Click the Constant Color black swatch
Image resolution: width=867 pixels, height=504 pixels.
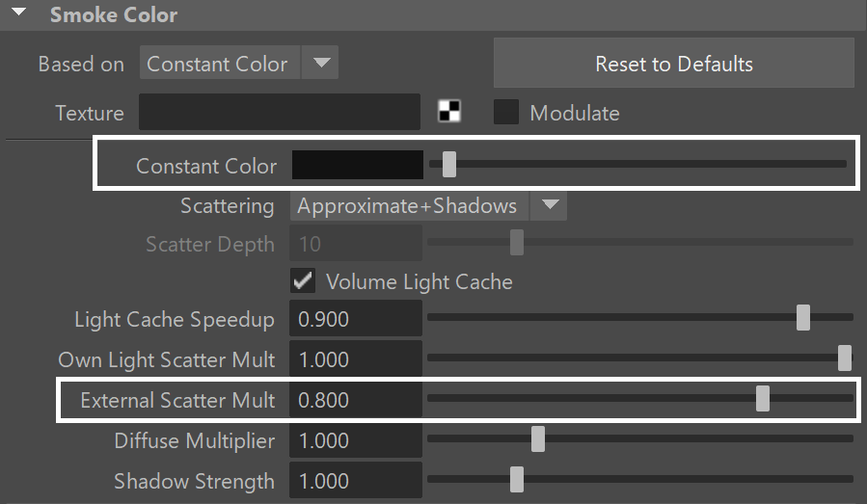(357, 165)
